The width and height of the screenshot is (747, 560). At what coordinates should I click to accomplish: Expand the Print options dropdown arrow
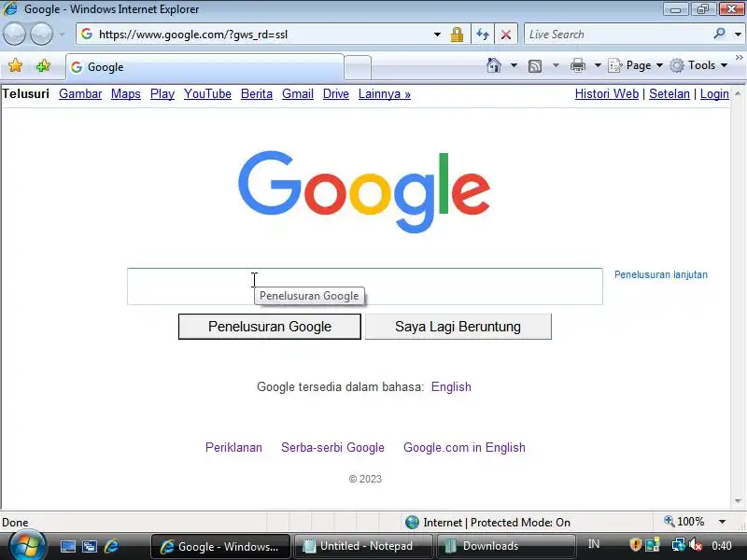point(598,65)
